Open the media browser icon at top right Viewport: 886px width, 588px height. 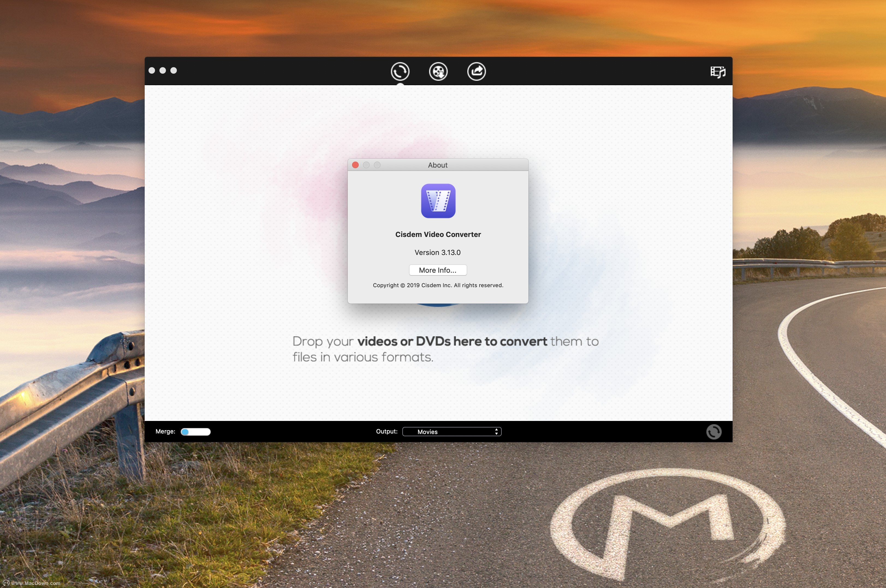coord(718,72)
